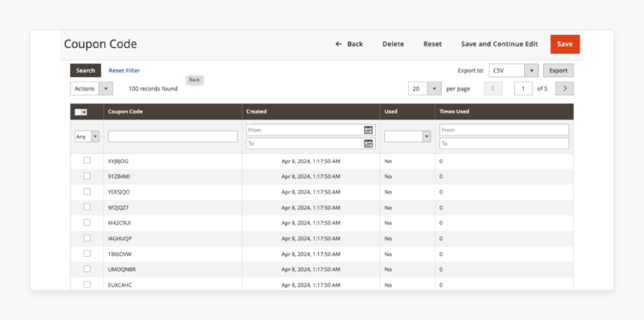Image resolution: width=644 pixels, height=320 pixels.
Task: Click the 100 records found text
Action: pos(153,89)
